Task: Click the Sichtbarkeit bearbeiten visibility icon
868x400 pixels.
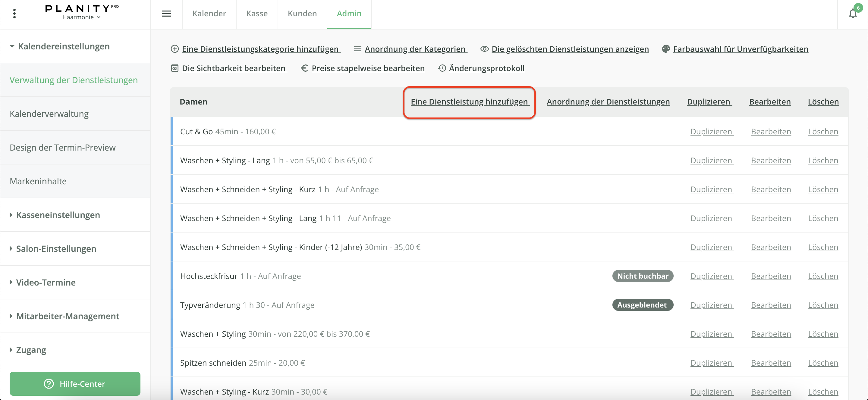Action: coord(175,68)
